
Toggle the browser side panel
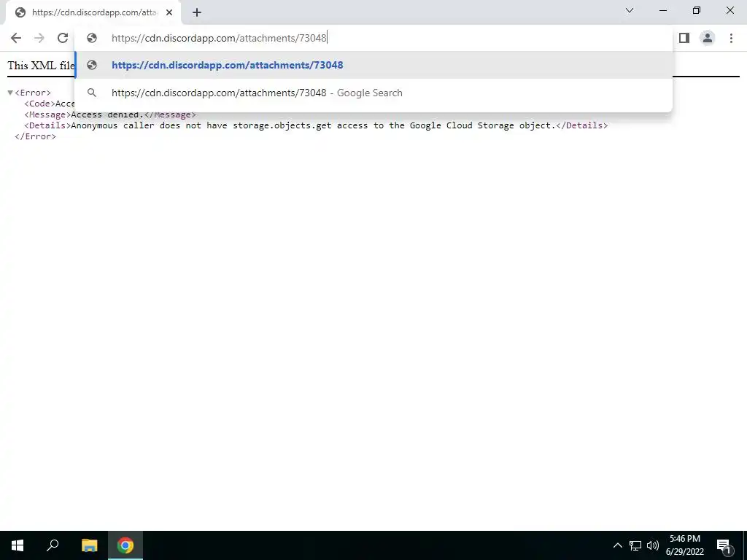(x=684, y=38)
